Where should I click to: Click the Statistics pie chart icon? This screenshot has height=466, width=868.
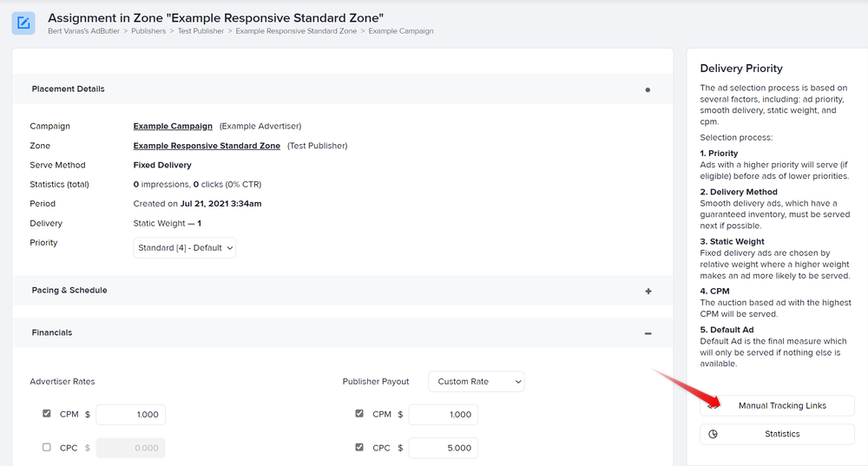pos(713,434)
